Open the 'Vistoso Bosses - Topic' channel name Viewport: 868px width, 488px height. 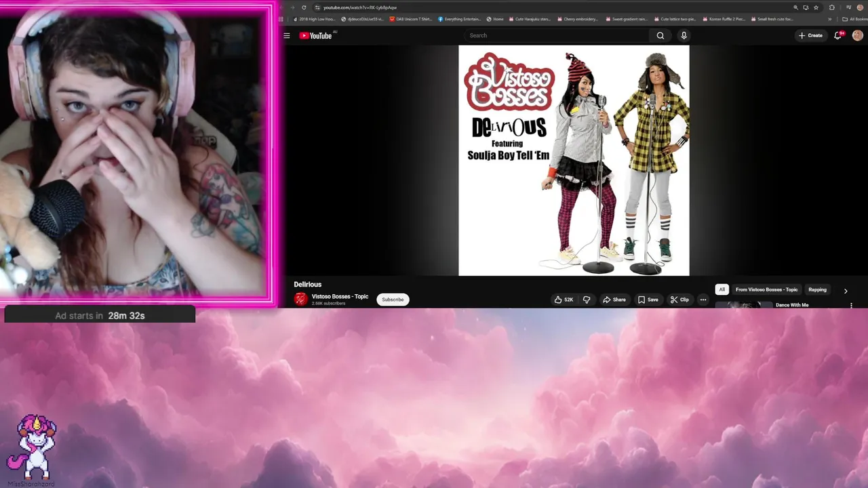pos(340,296)
